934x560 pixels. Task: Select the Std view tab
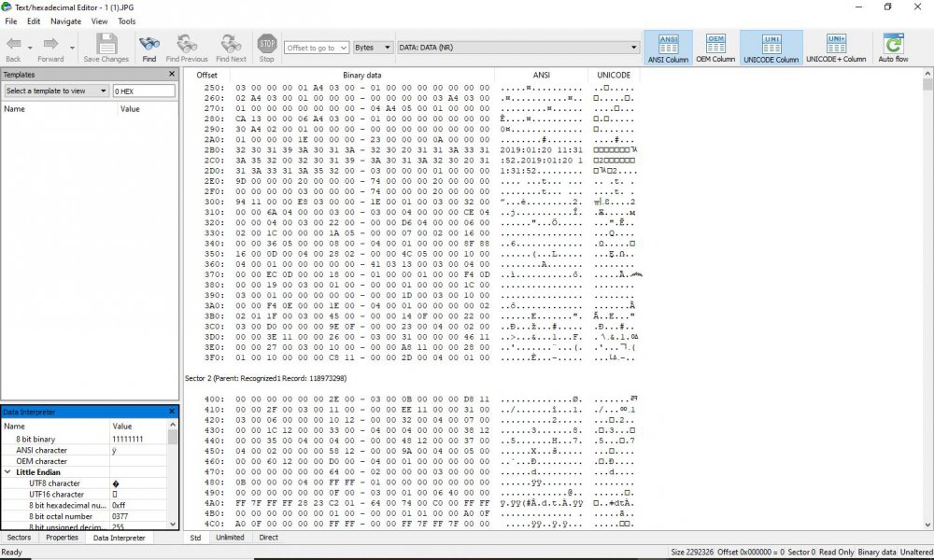195,538
